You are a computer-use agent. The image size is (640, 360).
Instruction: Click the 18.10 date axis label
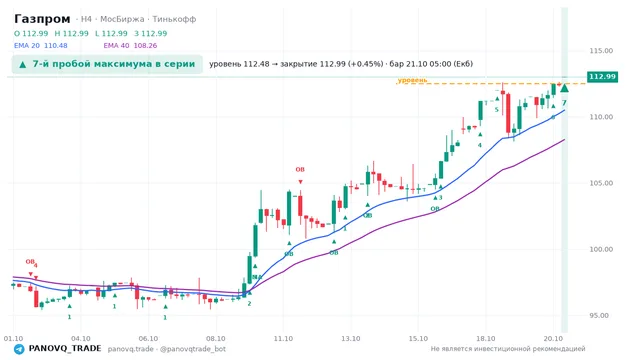pos(486,338)
